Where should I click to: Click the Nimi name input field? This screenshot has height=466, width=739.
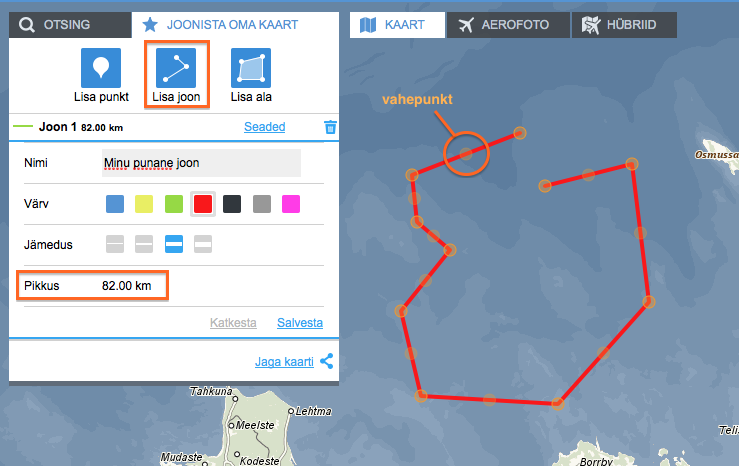coord(201,163)
